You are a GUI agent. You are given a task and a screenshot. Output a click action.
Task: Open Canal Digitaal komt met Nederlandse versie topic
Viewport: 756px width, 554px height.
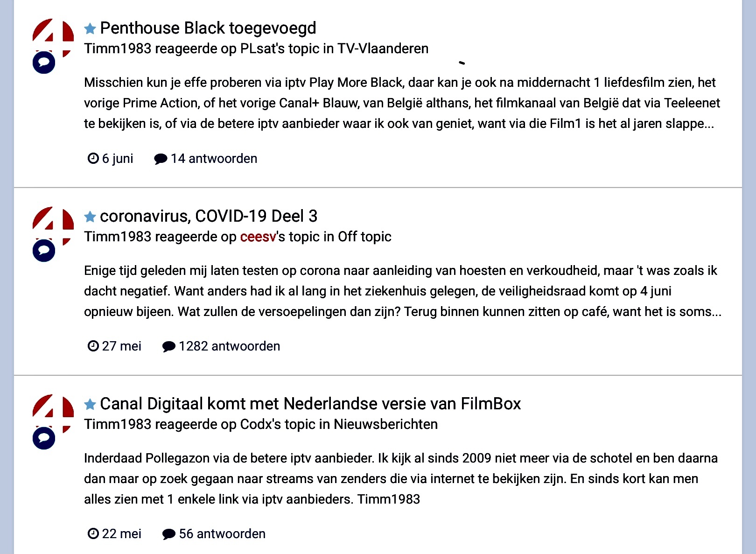pyautogui.click(x=310, y=404)
